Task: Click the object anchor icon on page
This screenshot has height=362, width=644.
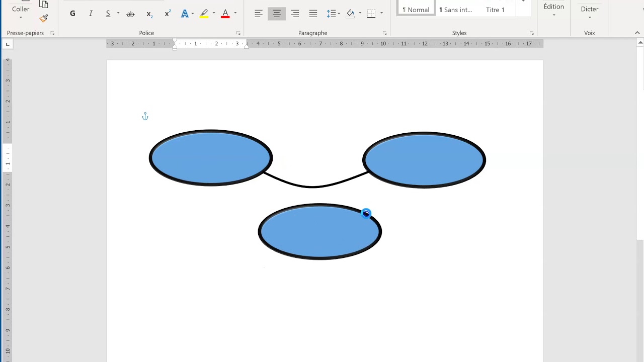Action: (145, 117)
